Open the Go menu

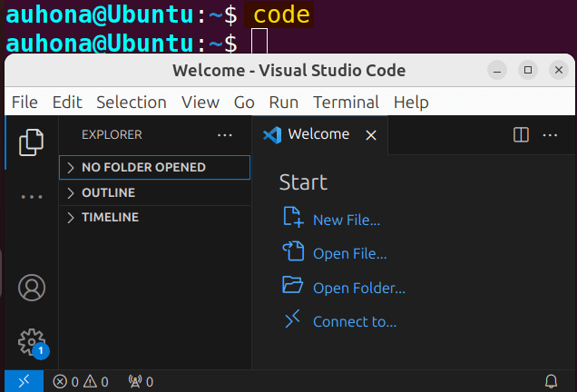244,102
